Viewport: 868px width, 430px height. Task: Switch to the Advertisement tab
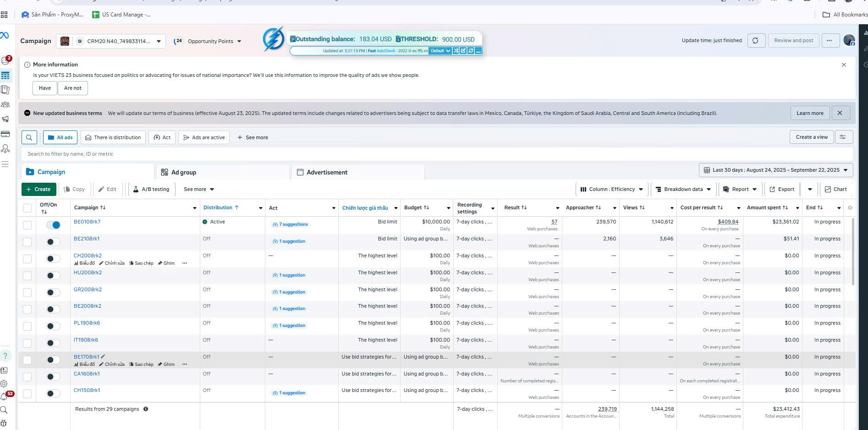pos(327,173)
